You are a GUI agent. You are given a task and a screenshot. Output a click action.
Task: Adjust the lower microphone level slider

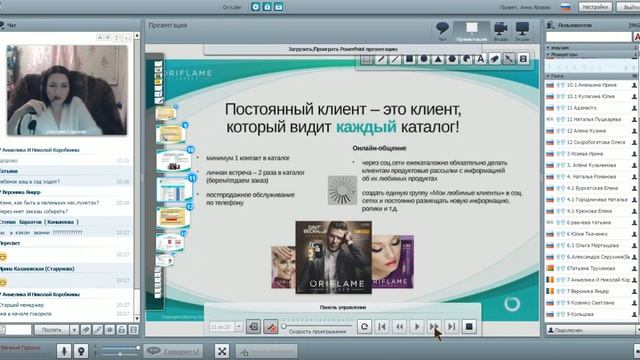(120, 354)
